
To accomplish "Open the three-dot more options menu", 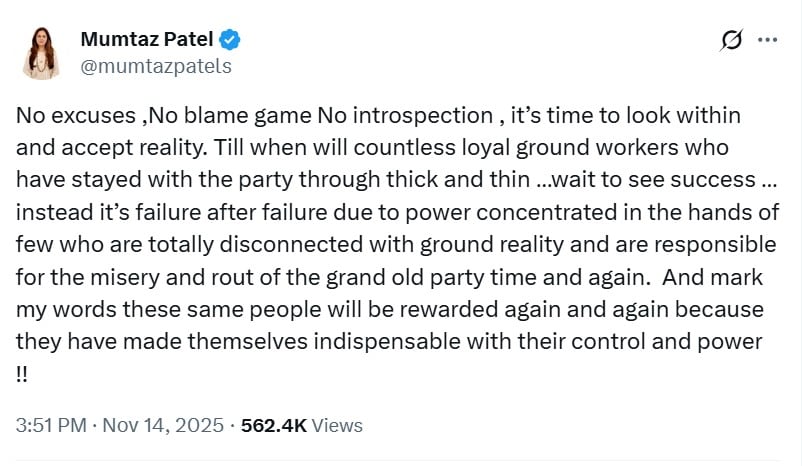I will [x=768, y=40].
